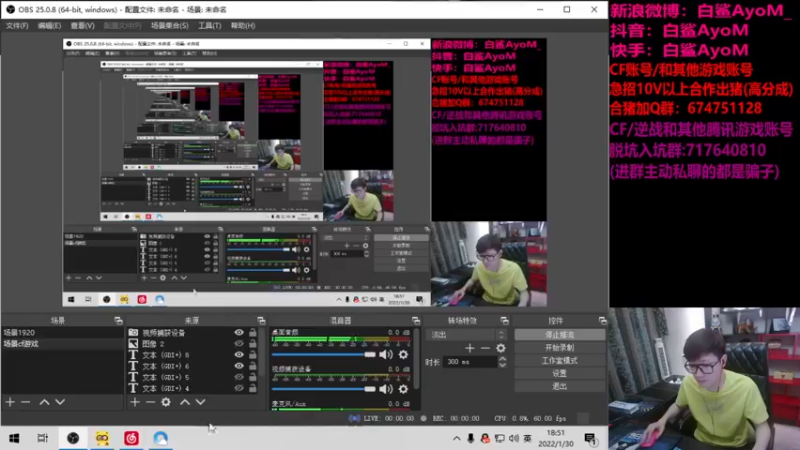Open 设置 settings from the controls panel
The width and height of the screenshot is (800, 450).
[x=560, y=373]
